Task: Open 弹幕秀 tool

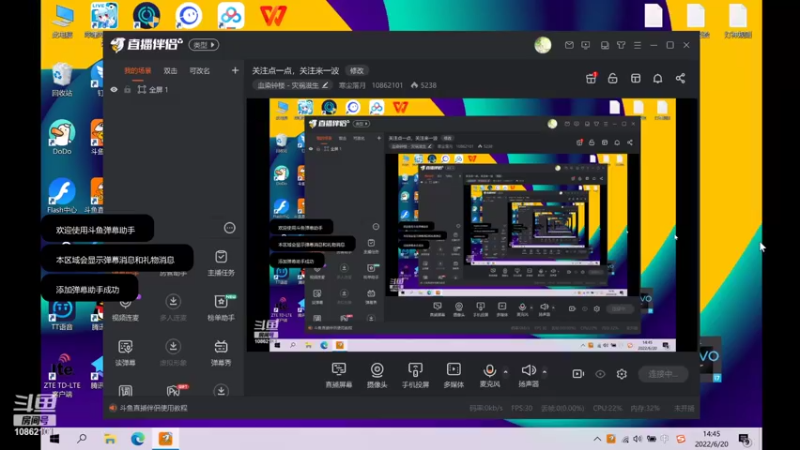Action: [x=221, y=353]
